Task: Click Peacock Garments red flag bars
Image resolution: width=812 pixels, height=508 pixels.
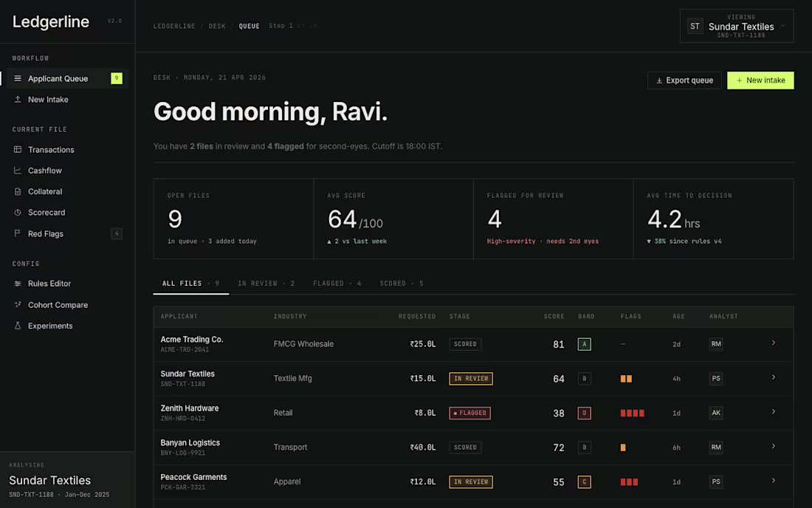Action: point(629,482)
